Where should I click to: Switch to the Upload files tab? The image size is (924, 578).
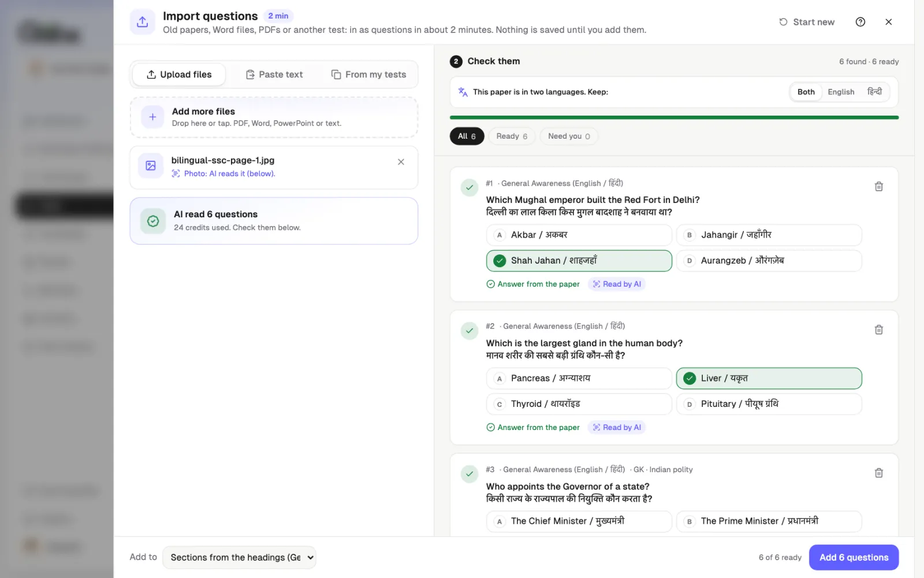179,75
